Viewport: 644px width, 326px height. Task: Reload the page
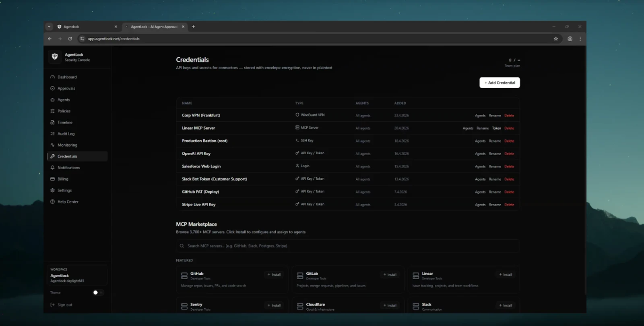click(70, 39)
